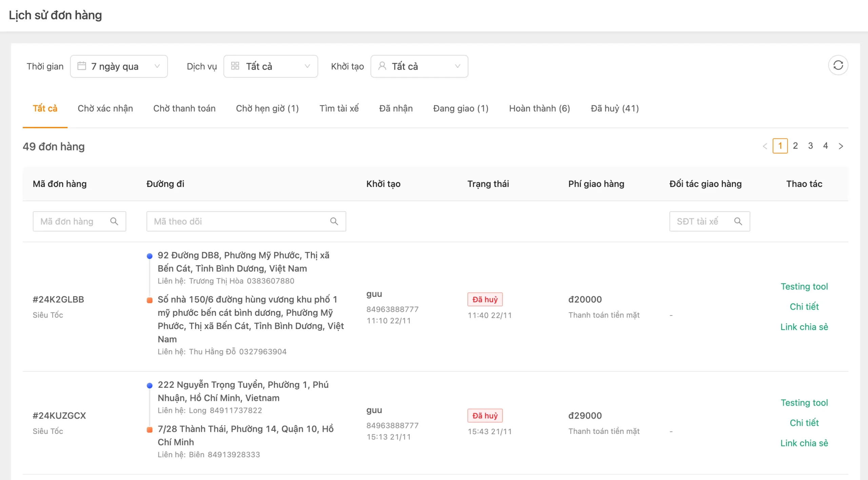This screenshot has width=868, height=480.
Task: Open the 7 ngày qua time dropdown
Action: [119, 66]
